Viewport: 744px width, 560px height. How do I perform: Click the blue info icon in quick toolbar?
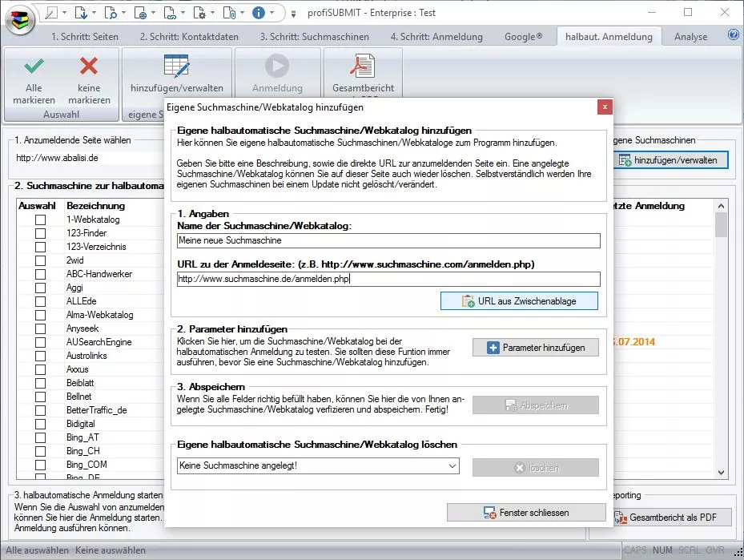tap(258, 13)
